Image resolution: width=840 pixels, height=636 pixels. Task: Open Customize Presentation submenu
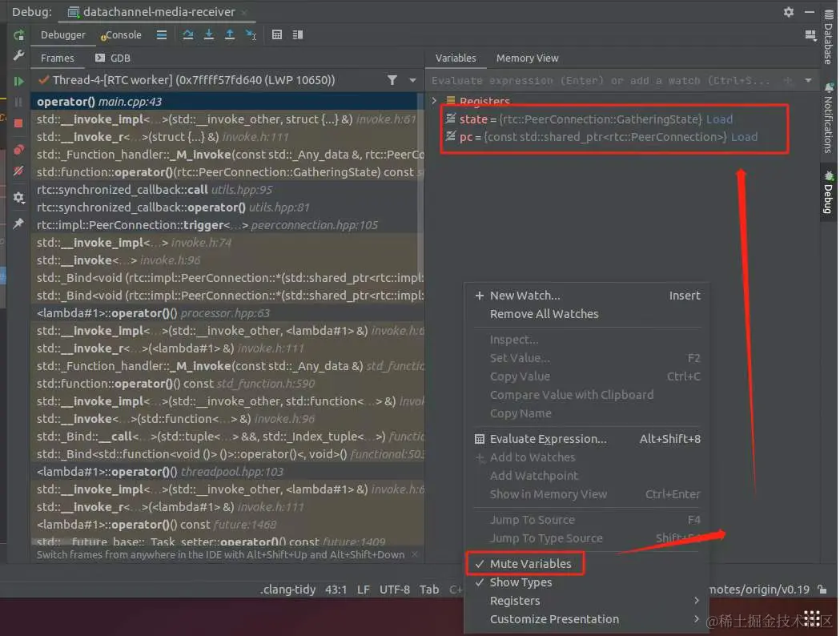pos(588,619)
